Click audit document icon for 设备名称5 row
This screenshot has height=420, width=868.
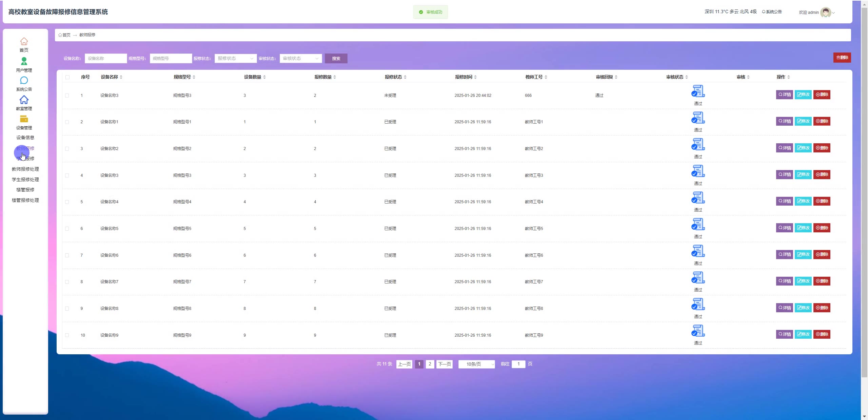click(x=698, y=224)
